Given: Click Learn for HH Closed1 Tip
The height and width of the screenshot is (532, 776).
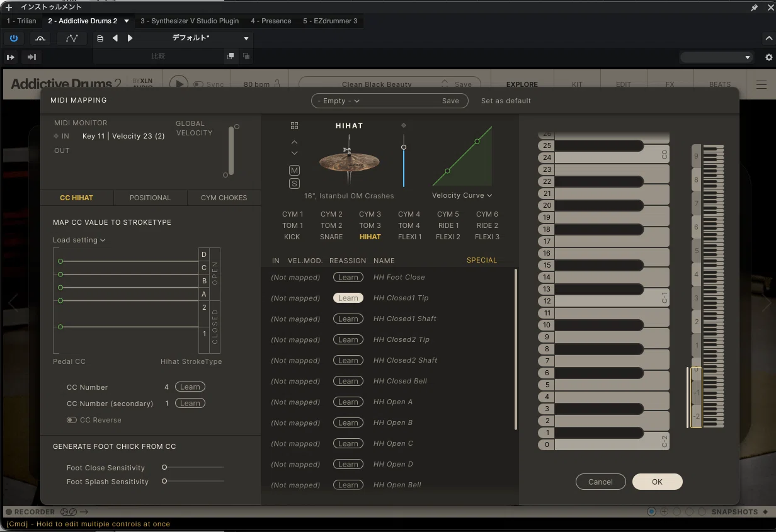Looking at the screenshot, I should tap(348, 298).
